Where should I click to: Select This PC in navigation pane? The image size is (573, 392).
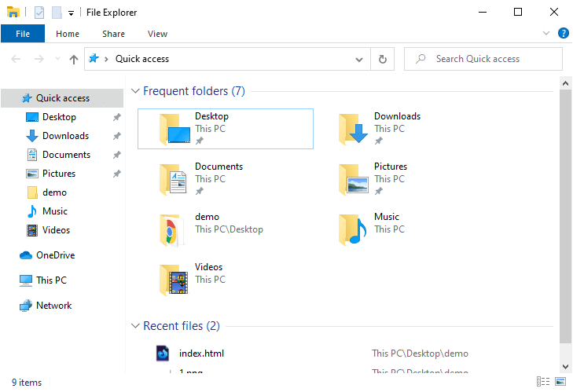(51, 280)
